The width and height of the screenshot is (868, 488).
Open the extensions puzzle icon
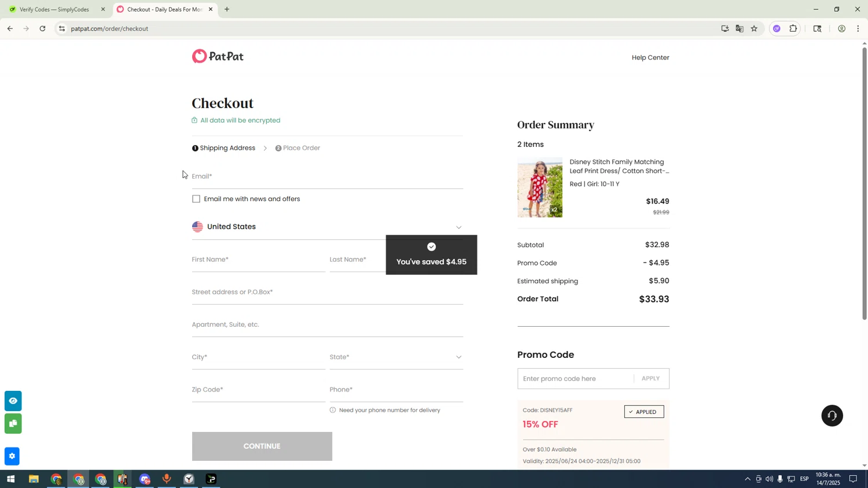(x=793, y=28)
